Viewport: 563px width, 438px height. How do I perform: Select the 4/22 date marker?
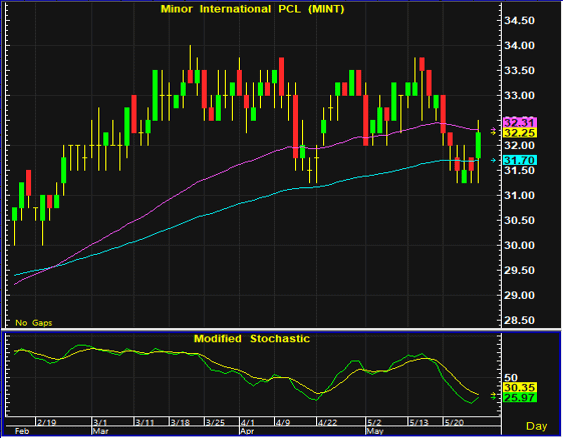click(327, 422)
